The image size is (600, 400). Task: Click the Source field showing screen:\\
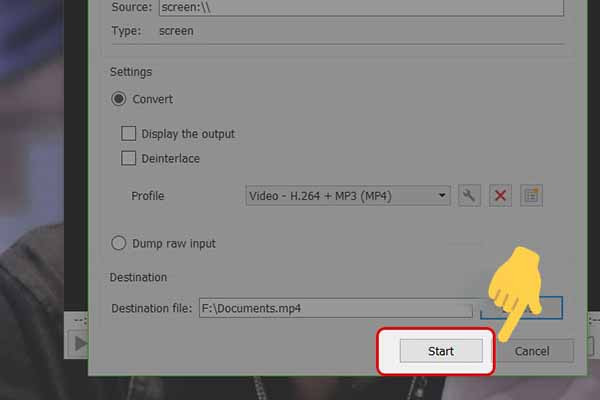(361, 7)
